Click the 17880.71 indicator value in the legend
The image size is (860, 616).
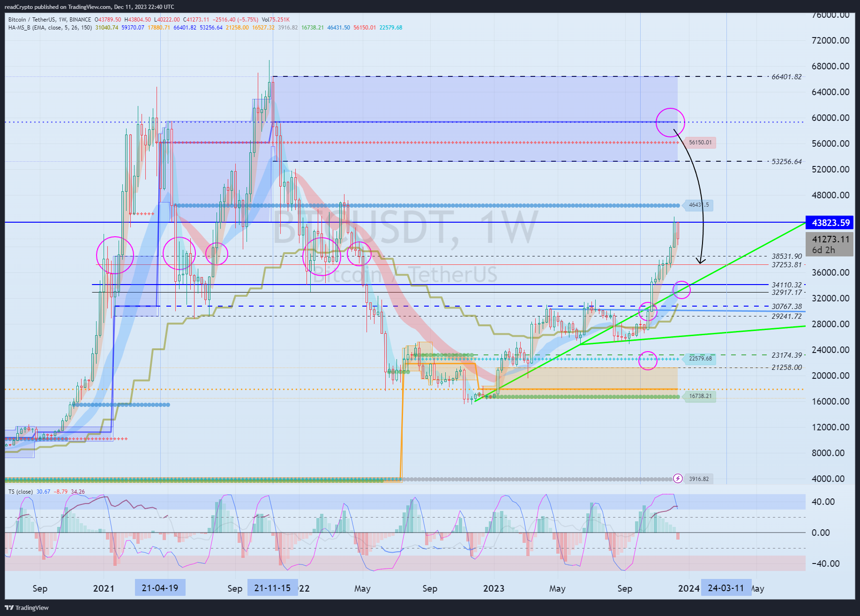coord(159,28)
